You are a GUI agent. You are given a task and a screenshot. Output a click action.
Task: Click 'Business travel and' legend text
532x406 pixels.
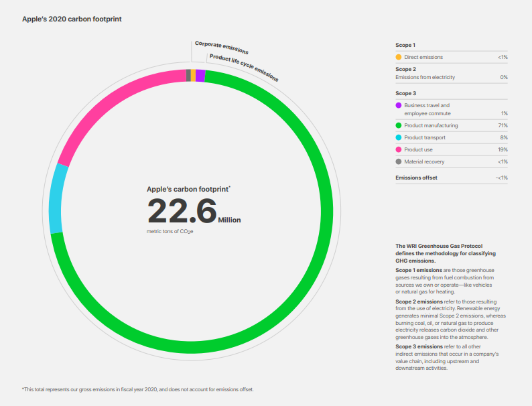427,105
